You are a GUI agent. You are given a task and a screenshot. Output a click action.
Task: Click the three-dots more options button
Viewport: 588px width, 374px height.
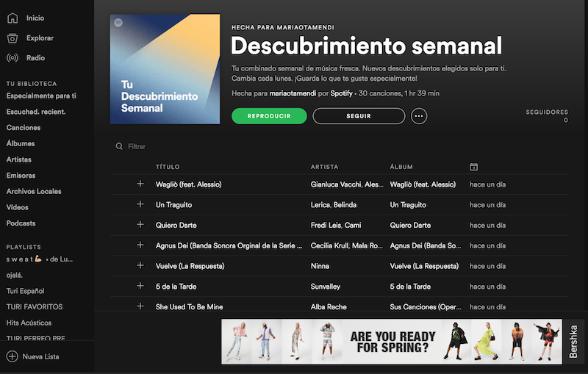[x=419, y=116]
